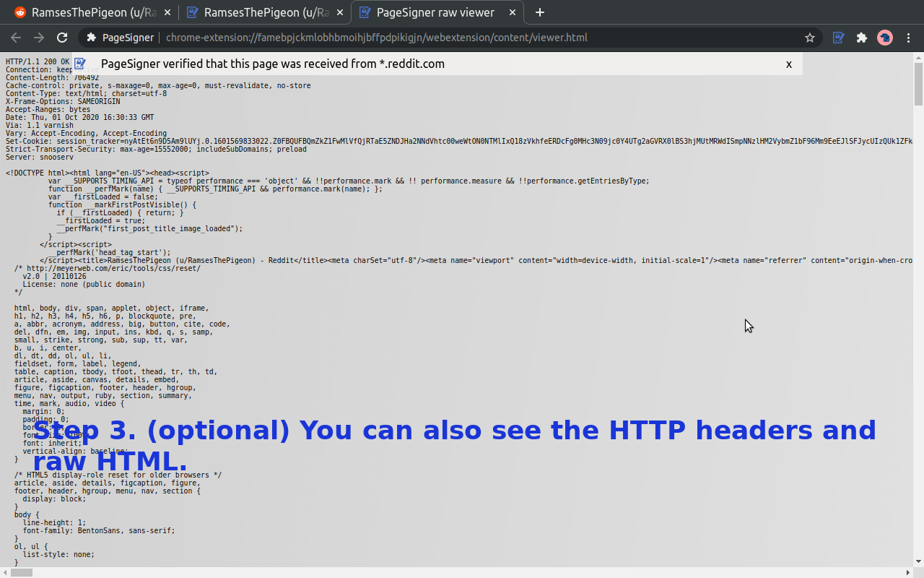Image resolution: width=924 pixels, height=578 pixels.
Task: Click 'font-family: BentonSans, sans-serif;' line
Action: pyautogui.click(x=99, y=530)
